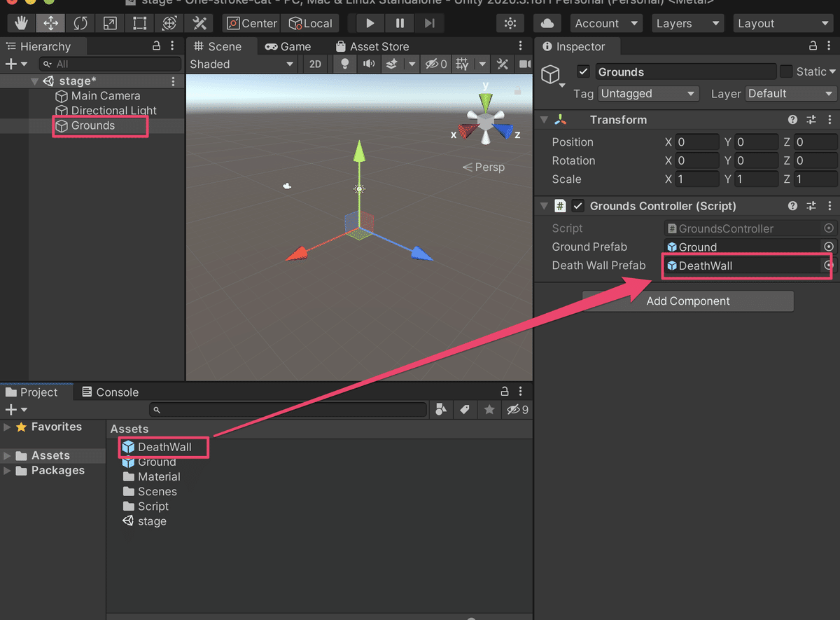Switch to the Game tab
Viewport: 840px width, 620px height.
point(288,46)
